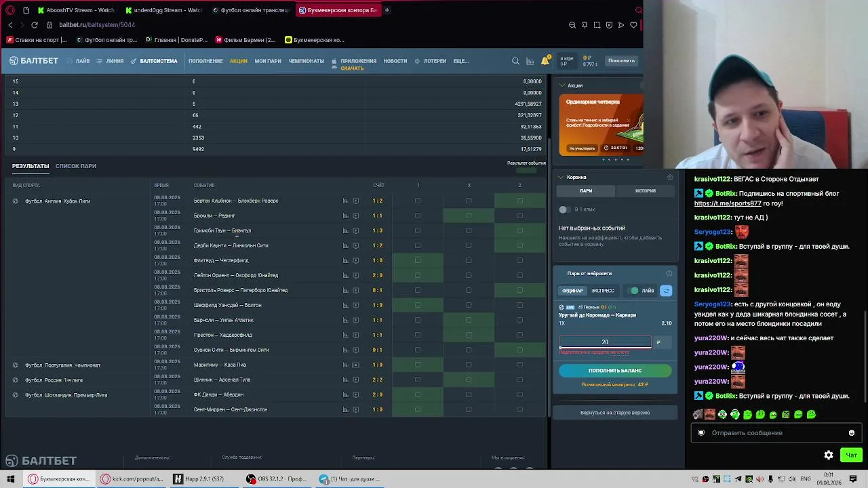Screen dimensions: 868x488
Task: Check outcome 1 for Бертон Альбион — Блэкберн Роверс
Action: 418,201
